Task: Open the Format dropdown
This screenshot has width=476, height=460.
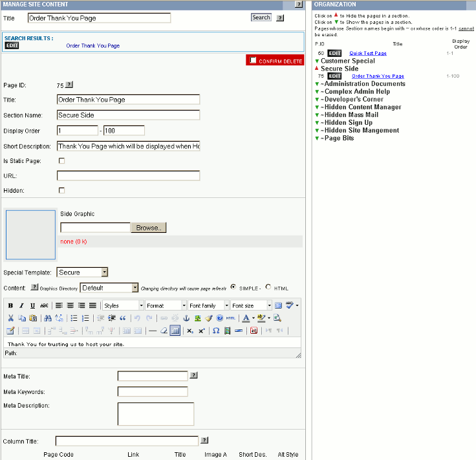Action: click(x=166, y=305)
